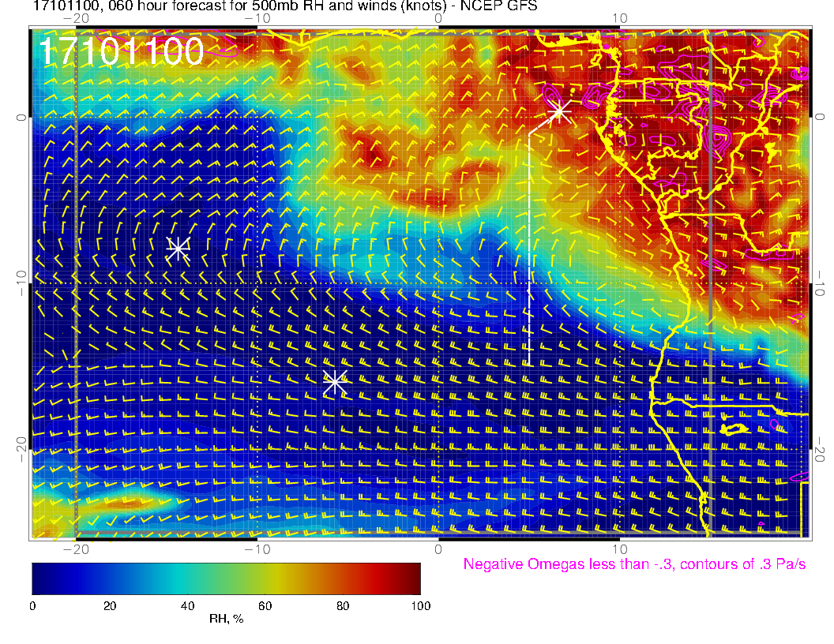Screen dimensions: 834x644
Task: Click the large white 17101100 timestamp
Action: (122, 52)
